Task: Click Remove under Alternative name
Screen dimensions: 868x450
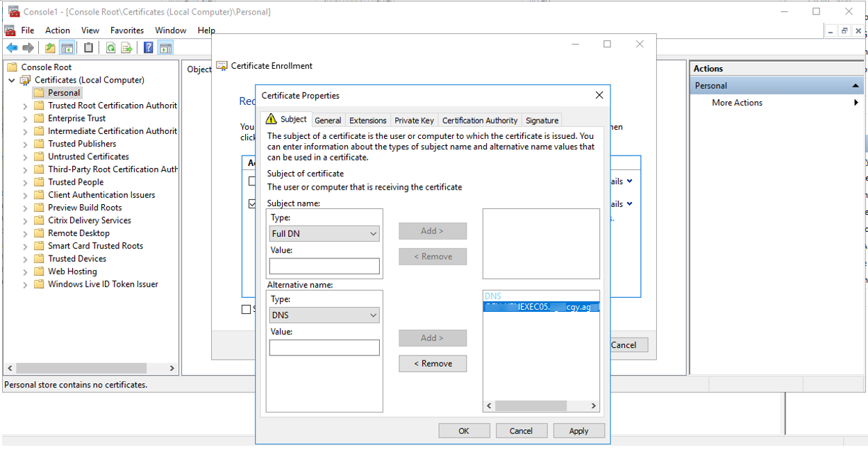Action: click(x=433, y=363)
